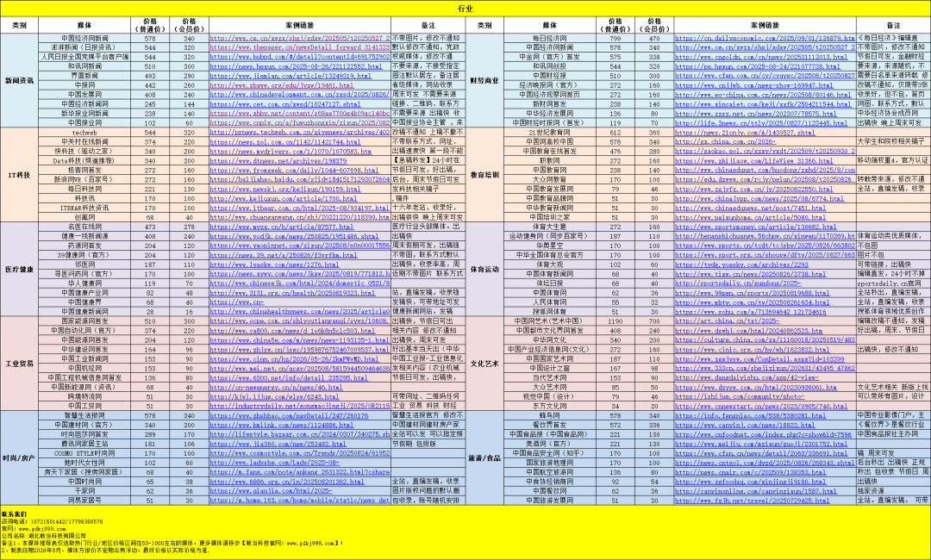Open the jia360.com link
This screenshot has width=931, height=560.
click(278, 444)
